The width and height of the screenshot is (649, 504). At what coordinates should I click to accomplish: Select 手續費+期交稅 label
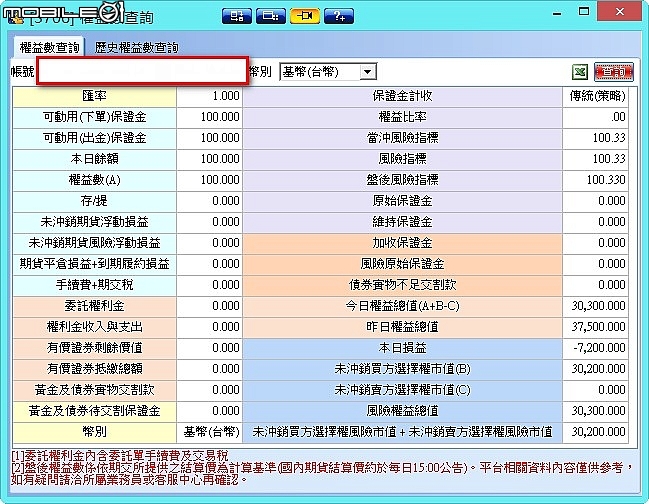pyautogui.click(x=95, y=286)
